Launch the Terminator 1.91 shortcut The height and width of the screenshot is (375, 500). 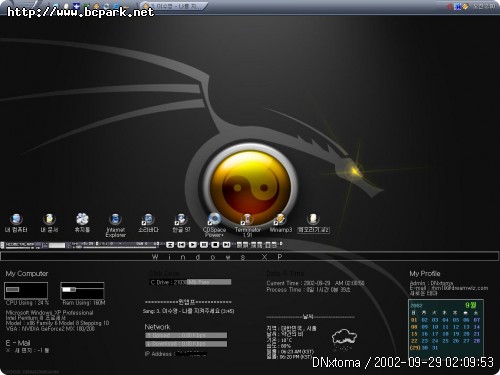(247, 225)
